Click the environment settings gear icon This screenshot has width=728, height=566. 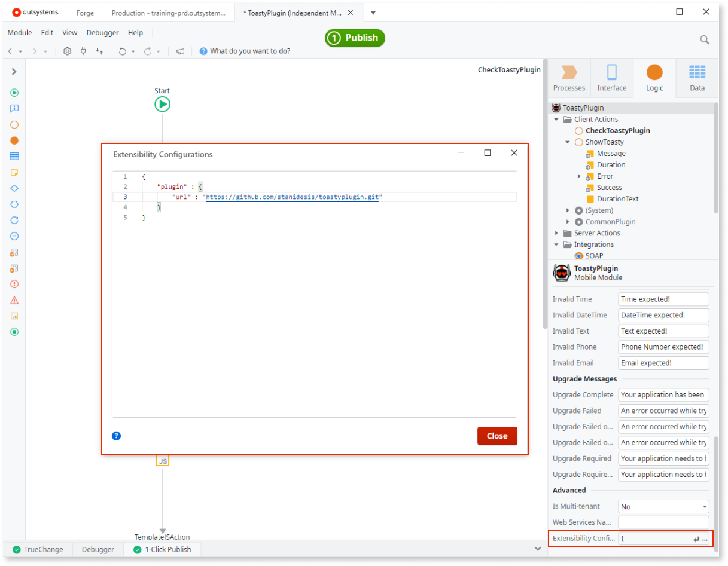point(68,51)
